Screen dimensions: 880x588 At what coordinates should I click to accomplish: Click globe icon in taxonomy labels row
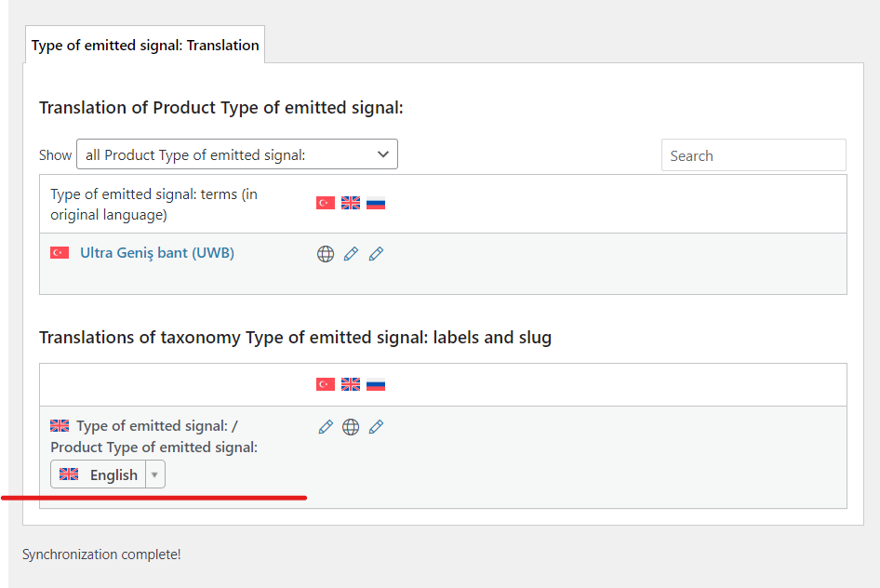[351, 427]
